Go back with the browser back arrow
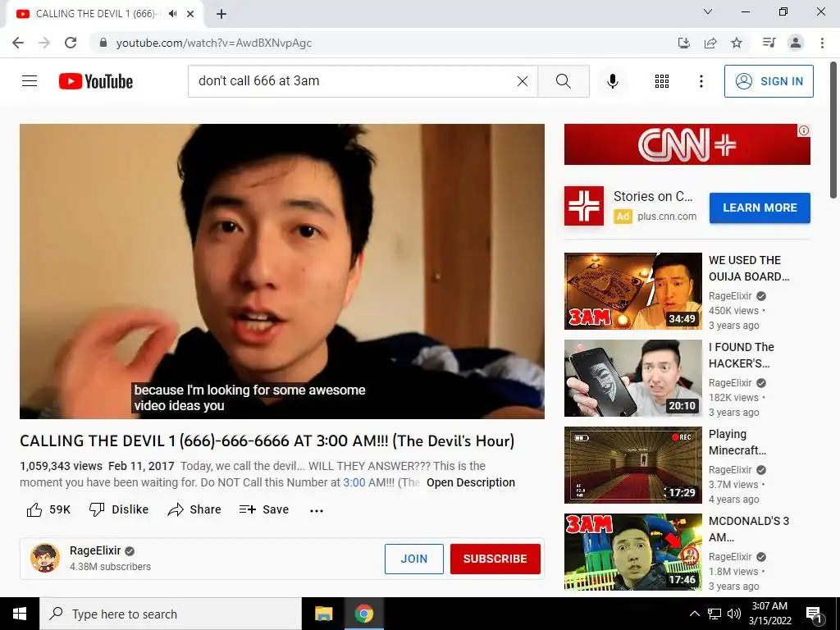 point(18,43)
